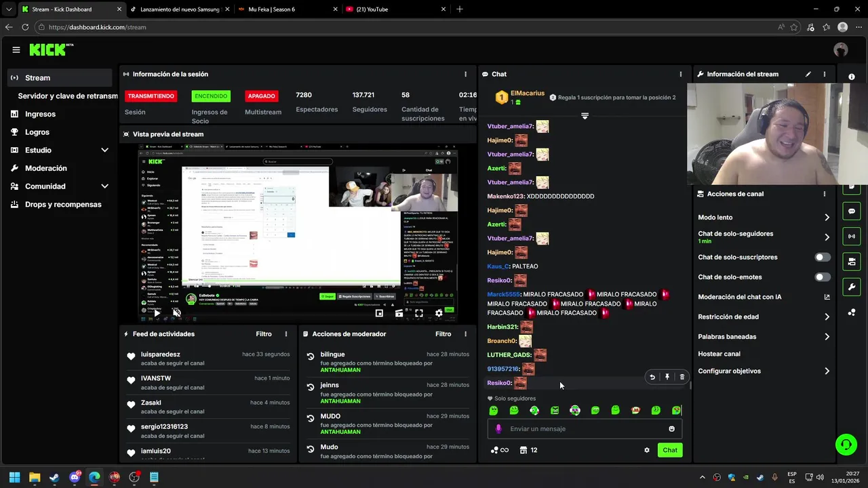Collapse the chat leaderboard arrow
The height and width of the screenshot is (488, 868).
coord(585,116)
